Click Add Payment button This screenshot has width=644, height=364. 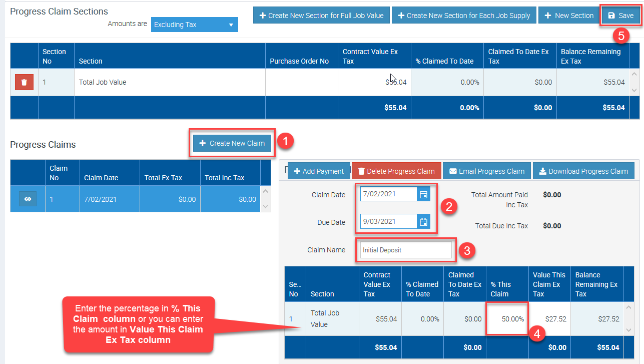pyautogui.click(x=319, y=171)
